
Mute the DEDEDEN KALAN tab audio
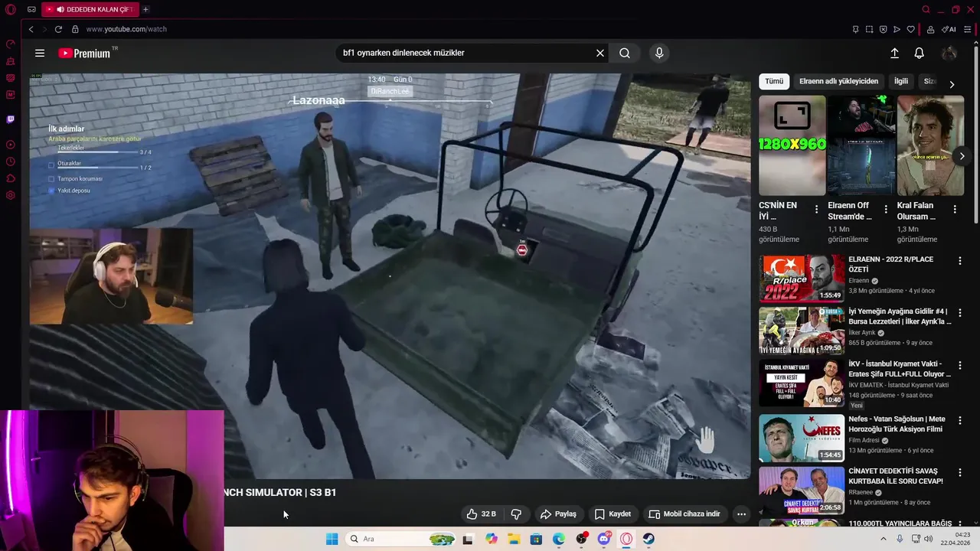click(60, 9)
